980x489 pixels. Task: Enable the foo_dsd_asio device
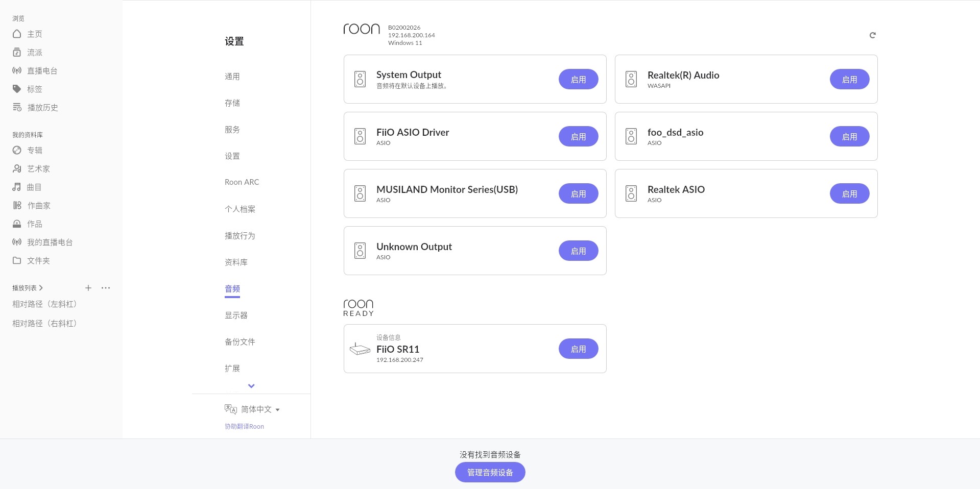point(849,136)
